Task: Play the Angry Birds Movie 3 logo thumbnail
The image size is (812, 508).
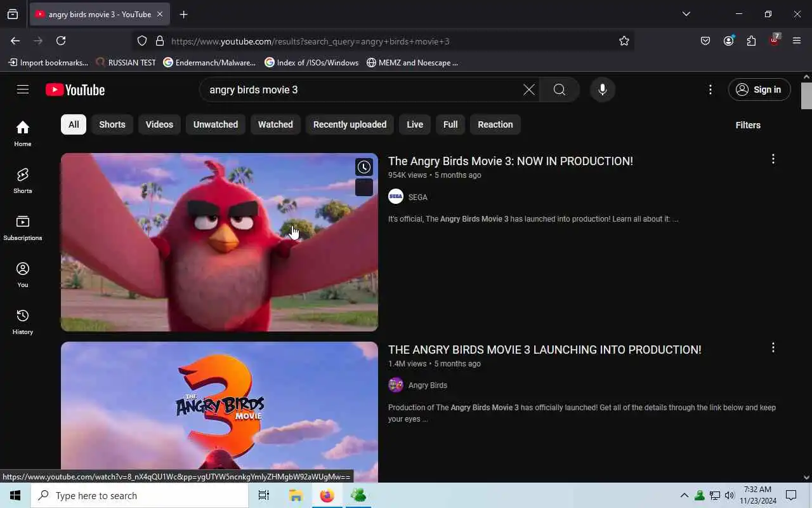Action: 219,412
